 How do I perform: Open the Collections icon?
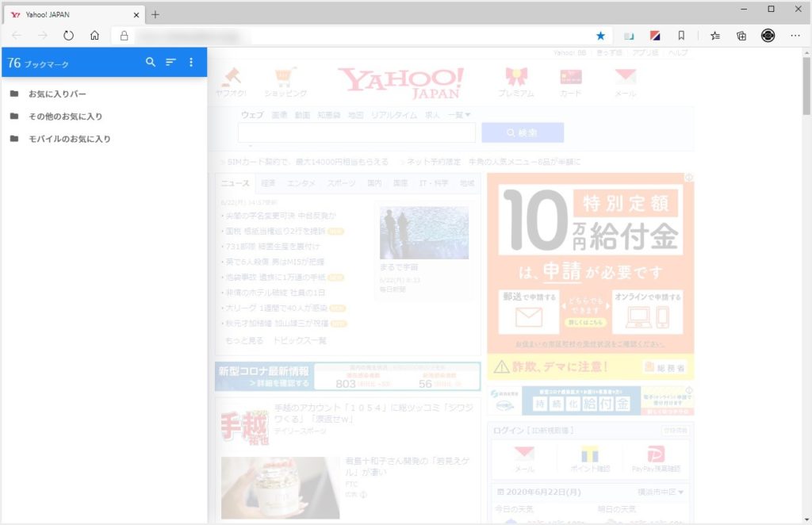pyautogui.click(x=741, y=35)
